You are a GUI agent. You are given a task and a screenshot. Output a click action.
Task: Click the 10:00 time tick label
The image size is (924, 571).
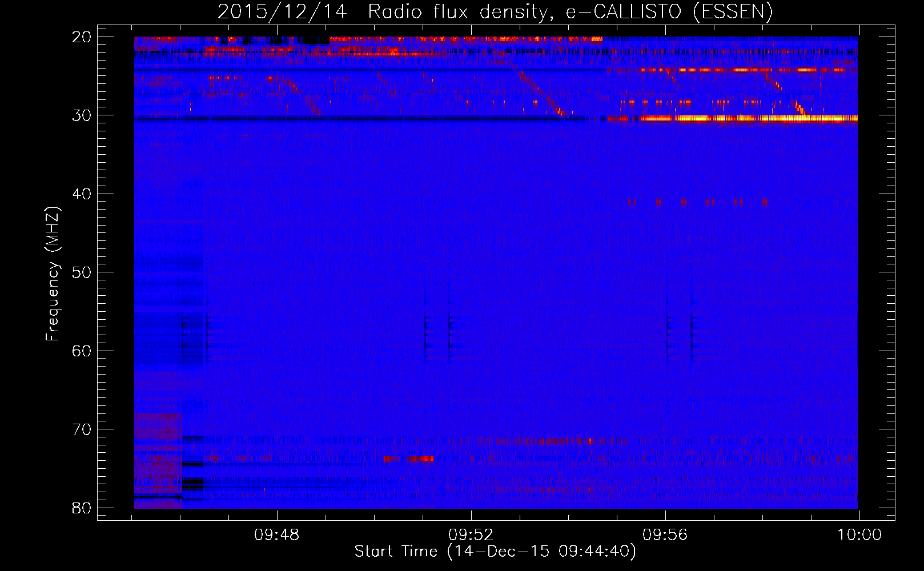pyautogui.click(x=859, y=535)
